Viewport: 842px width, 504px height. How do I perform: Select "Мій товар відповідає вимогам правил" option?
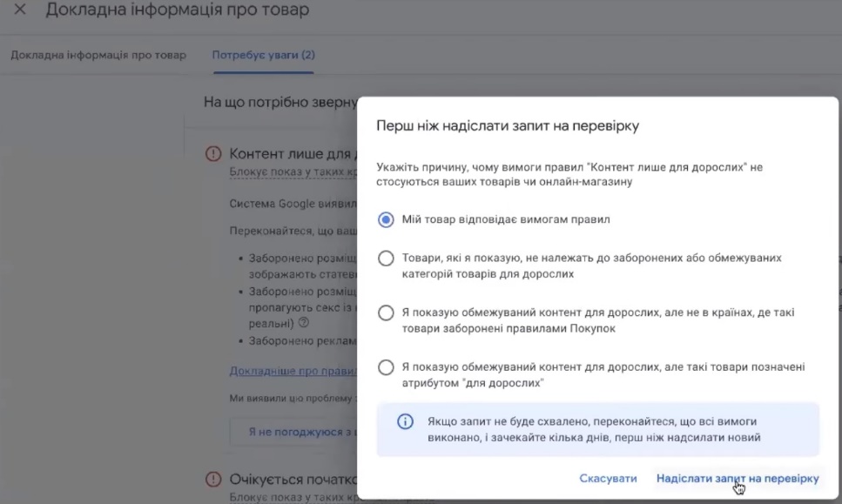(387, 219)
